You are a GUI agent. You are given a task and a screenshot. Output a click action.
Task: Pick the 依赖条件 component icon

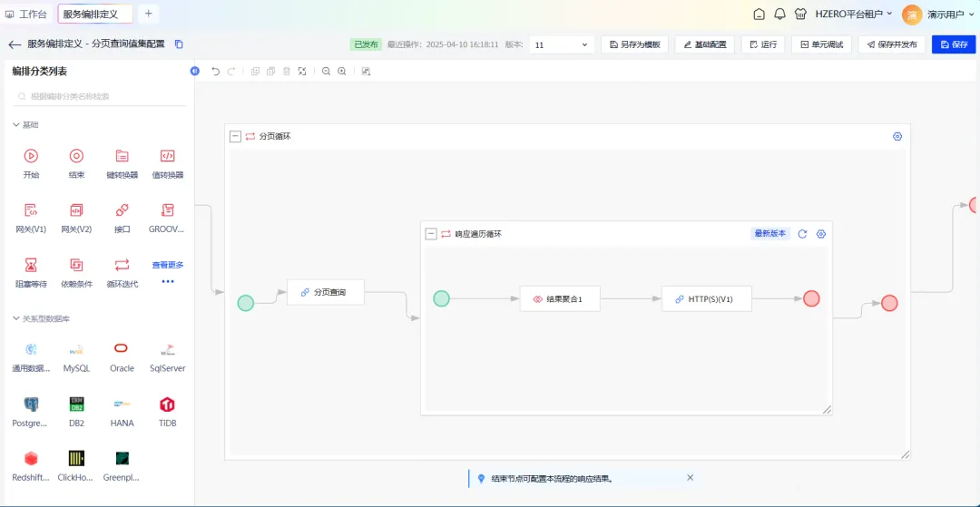[76, 265]
